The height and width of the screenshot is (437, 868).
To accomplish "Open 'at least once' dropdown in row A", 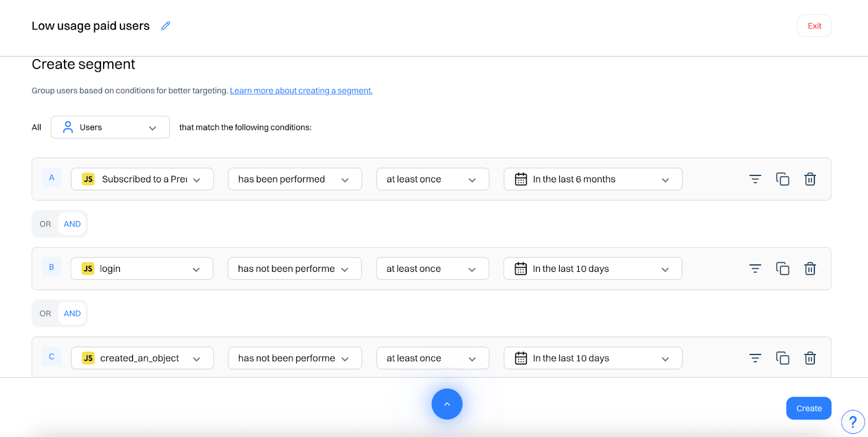I will [432, 179].
